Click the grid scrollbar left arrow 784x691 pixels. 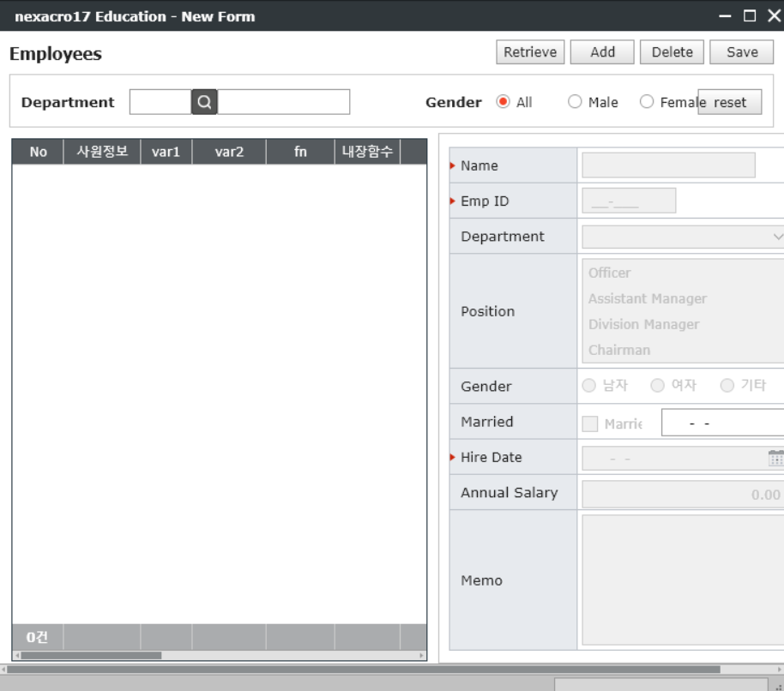17,656
